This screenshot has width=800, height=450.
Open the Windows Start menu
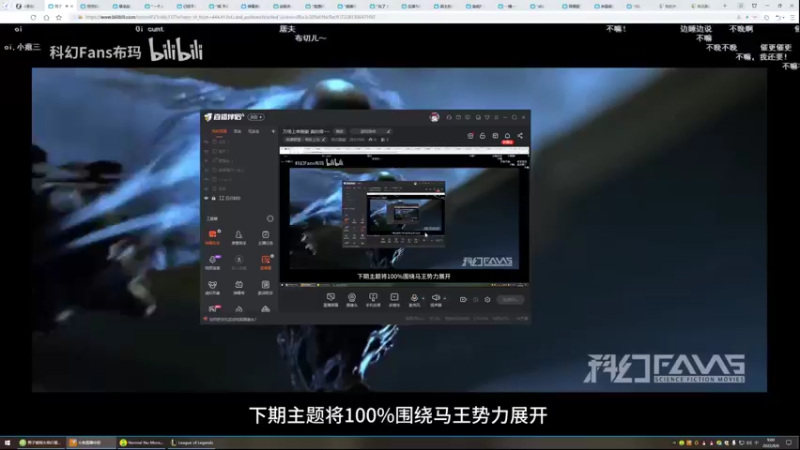tap(7, 443)
